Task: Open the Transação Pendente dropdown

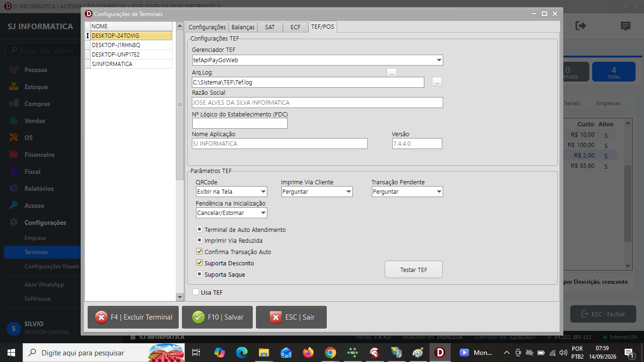Action: [x=439, y=192]
